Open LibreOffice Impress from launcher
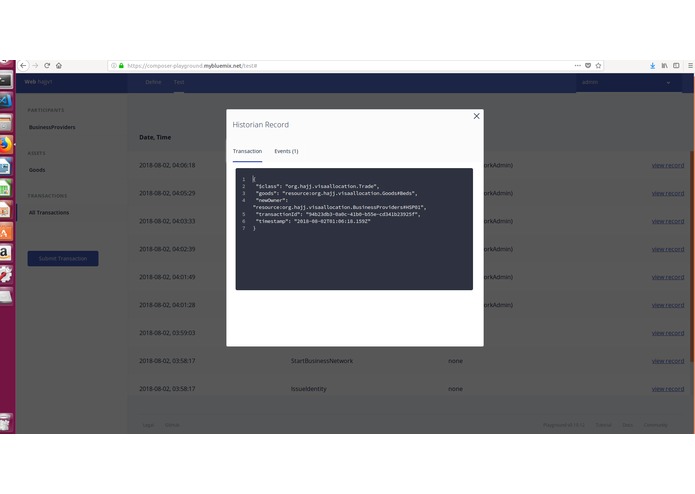 [x=6, y=210]
